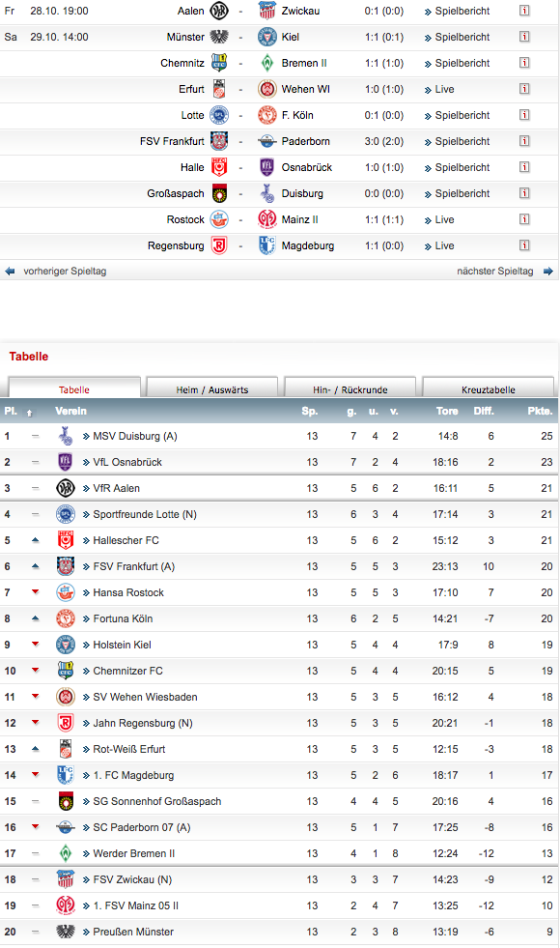Viewport: 560px width, 948px height.
Task: Open the info icon for Lotte - F. Köln
Action: point(524,115)
